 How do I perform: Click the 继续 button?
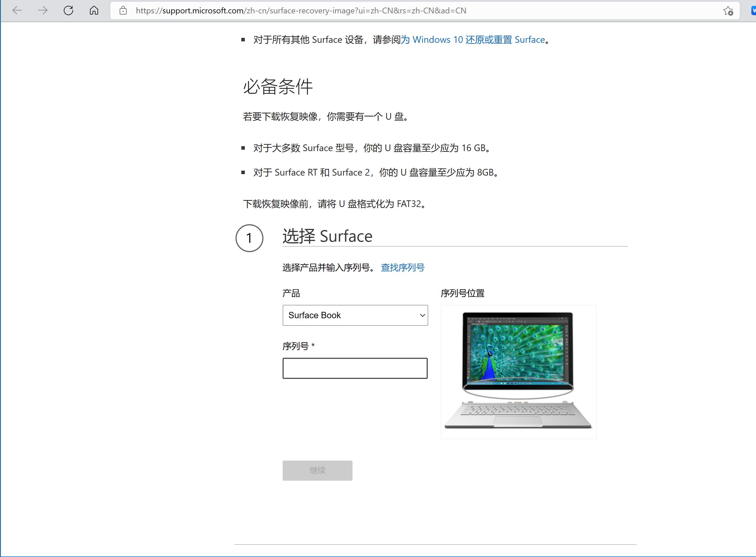click(317, 470)
